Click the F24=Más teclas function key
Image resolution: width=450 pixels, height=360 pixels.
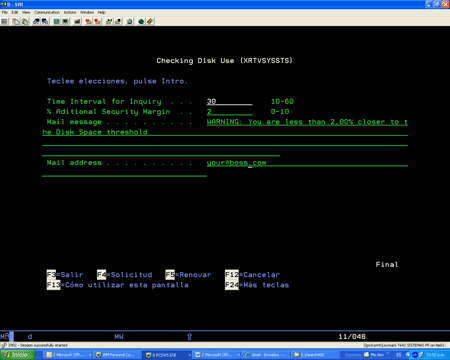tap(257, 285)
